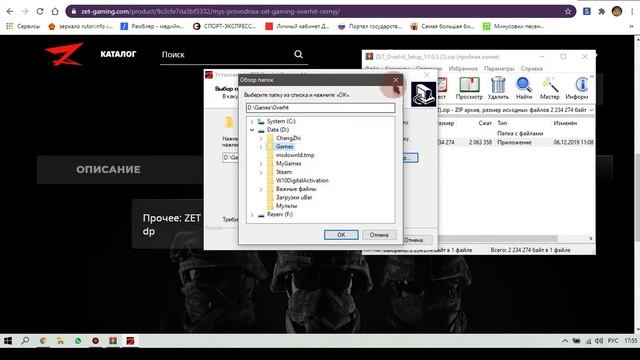
Task: Select the Мульты folder
Action: (286, 206)
